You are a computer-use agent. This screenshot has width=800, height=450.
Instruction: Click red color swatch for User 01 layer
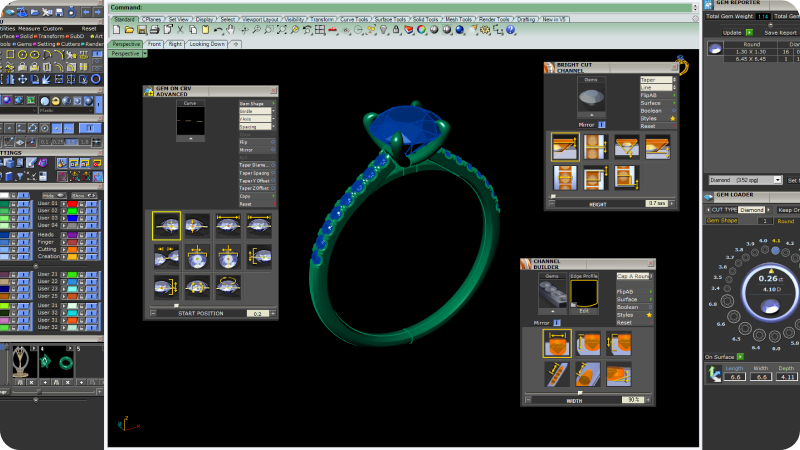[72, 204]
